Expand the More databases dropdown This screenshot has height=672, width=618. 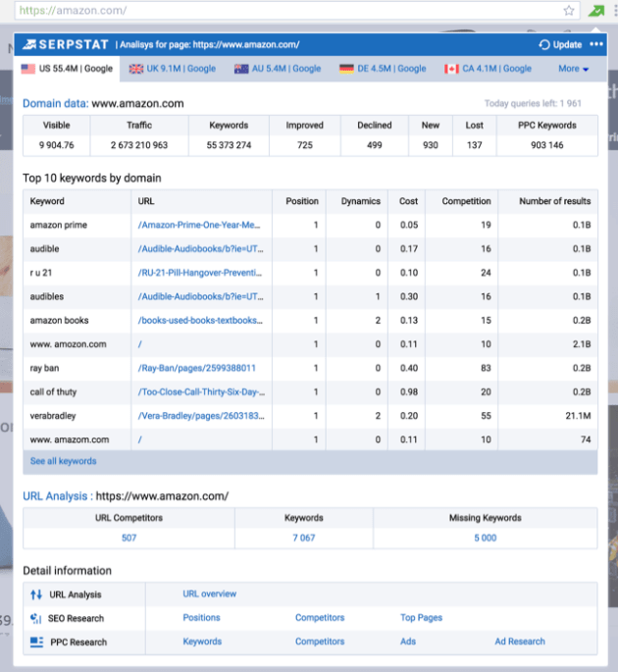(574, 69)
